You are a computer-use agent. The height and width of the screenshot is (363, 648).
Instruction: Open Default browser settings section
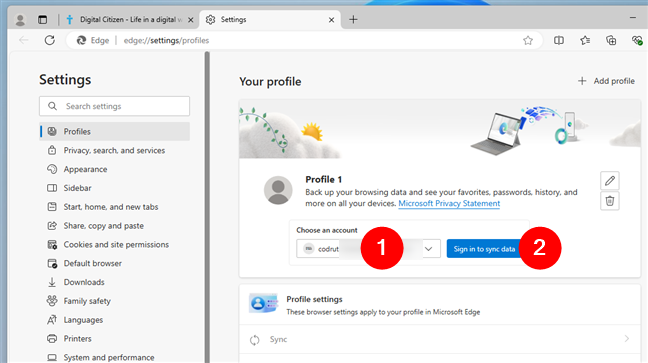coord(114,263)
